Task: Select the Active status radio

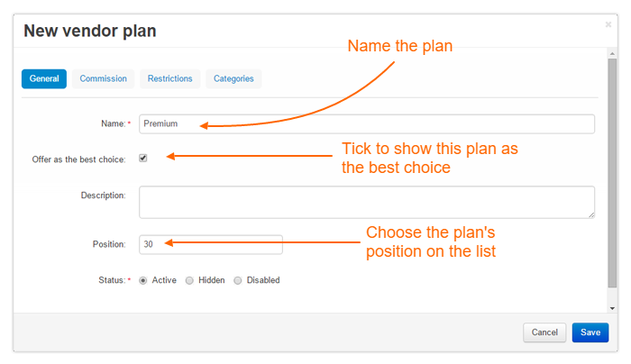Action: point(142,280)
